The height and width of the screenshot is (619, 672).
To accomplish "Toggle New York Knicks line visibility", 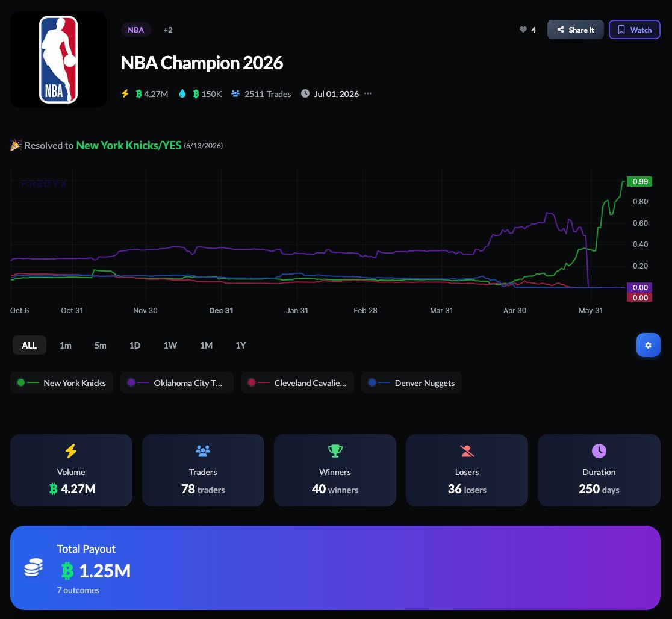I will [61, 382].
